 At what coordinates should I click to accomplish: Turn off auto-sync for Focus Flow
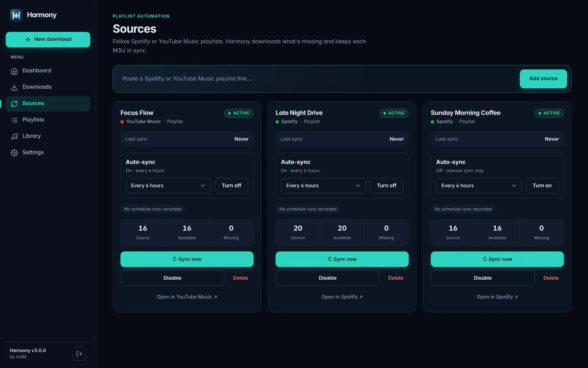click(232, 185)
